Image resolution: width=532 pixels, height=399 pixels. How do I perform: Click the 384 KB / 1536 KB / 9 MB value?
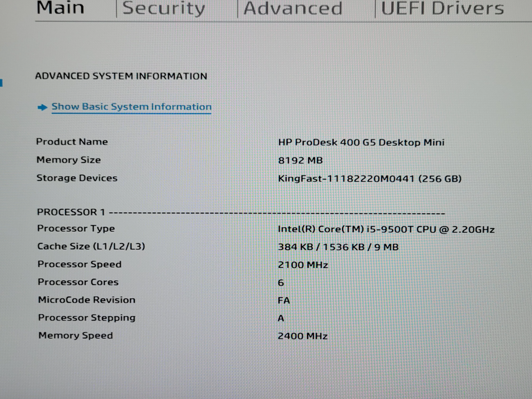click(338, 247)
